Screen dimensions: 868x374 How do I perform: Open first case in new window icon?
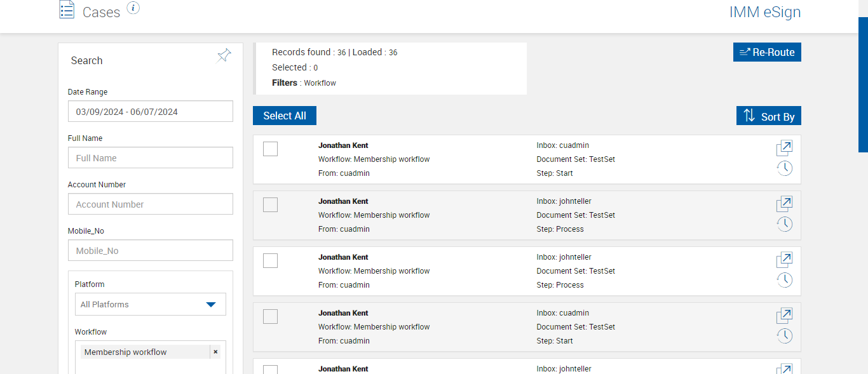pyautogui.click(x=784, y=148)
